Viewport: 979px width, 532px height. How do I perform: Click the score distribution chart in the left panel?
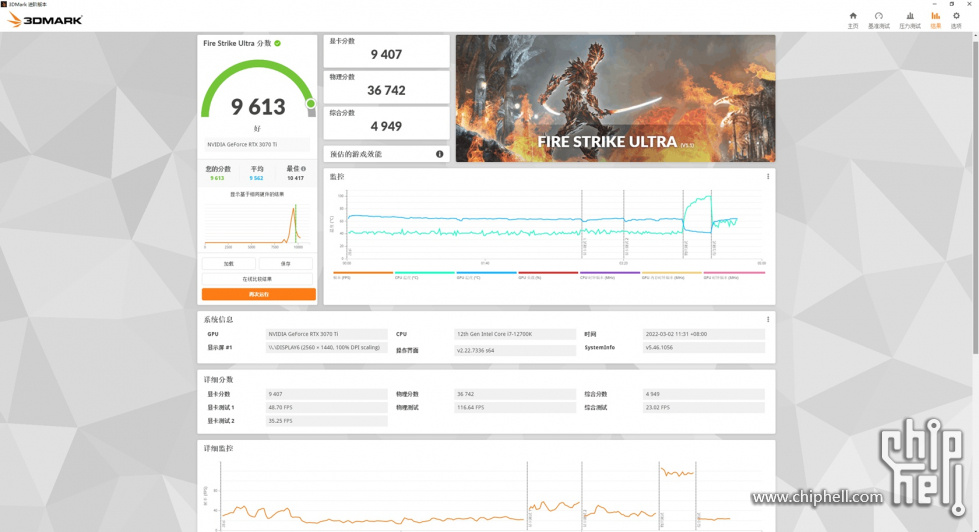(x=257, y=225)
